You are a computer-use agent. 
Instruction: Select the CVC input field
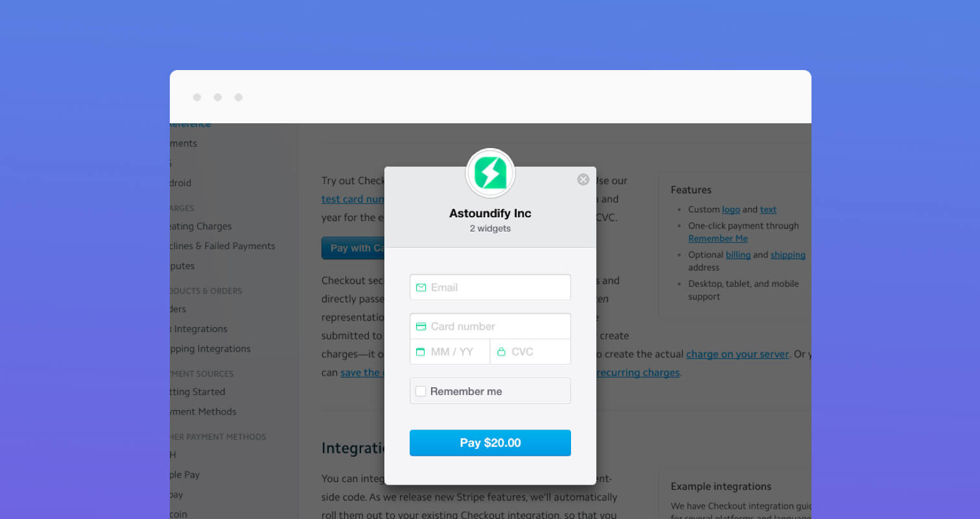pos(531,352)
